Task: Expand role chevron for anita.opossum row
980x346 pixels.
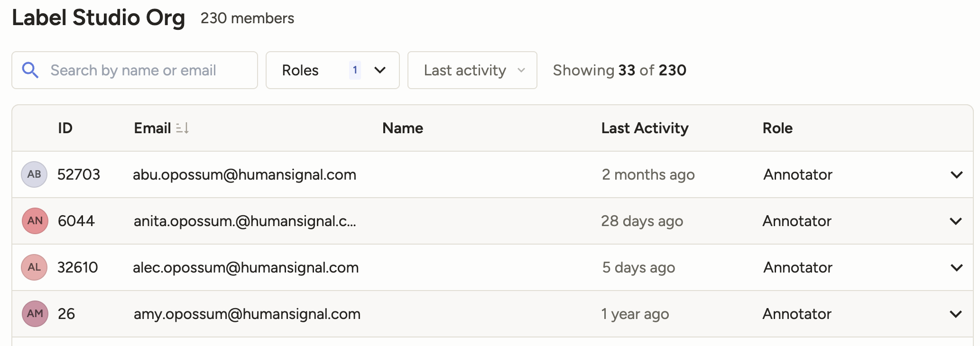Action: pyautogui.click(x=956, y=221)
